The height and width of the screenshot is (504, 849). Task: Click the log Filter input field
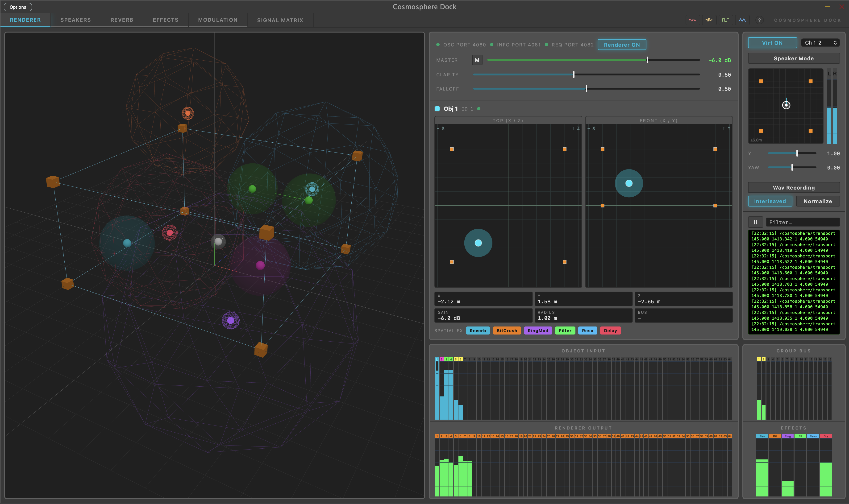point(803,223)
